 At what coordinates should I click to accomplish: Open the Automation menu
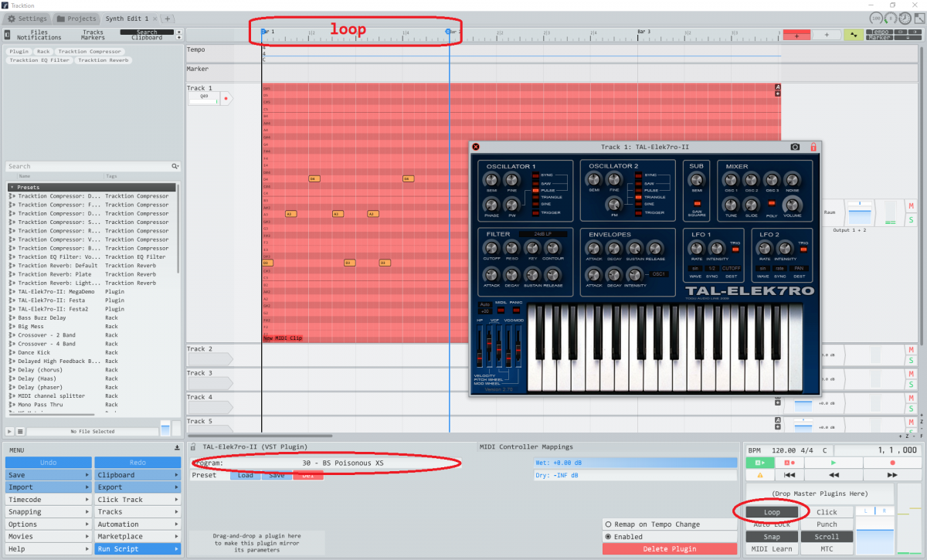tap(138, 524)
